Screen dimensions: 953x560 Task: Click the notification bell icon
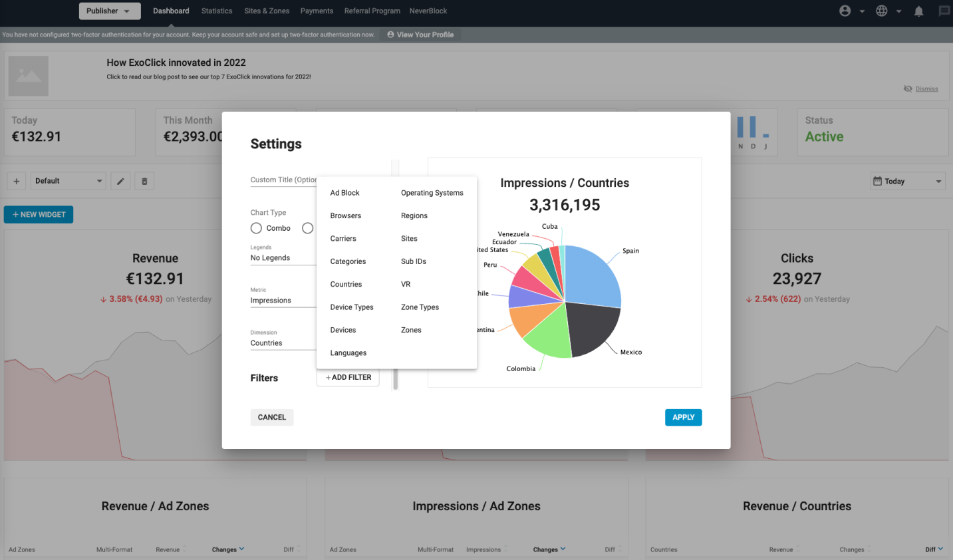[x=918, y=11]
